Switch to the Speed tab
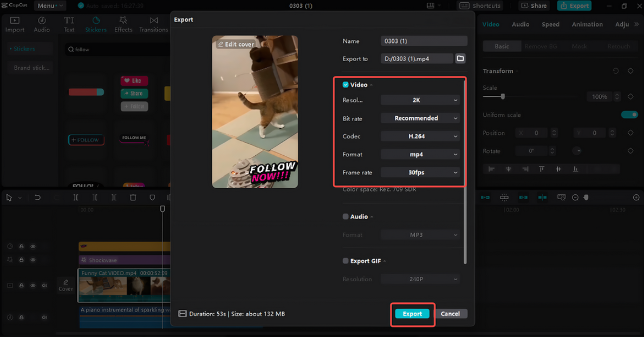 pos(550,24)
